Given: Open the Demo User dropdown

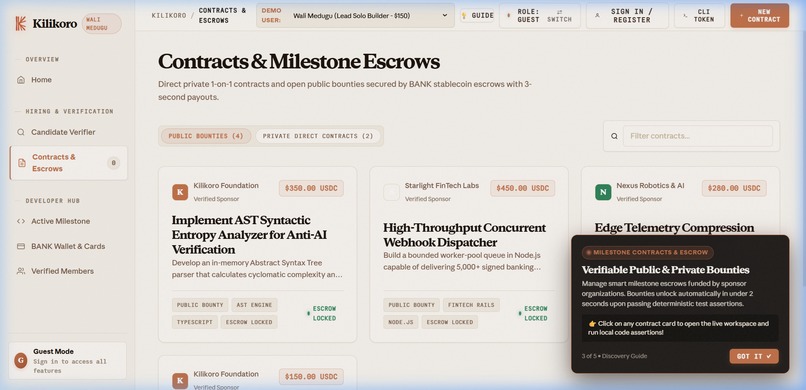Looking at the screenshot, I should [x=355, y=15].
